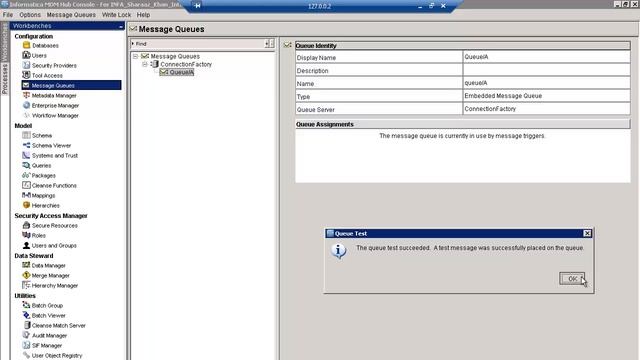The width and height of the screenshot is (640, 360).
Task: Click the Queue Assignments section header
Action: [462, 124]
